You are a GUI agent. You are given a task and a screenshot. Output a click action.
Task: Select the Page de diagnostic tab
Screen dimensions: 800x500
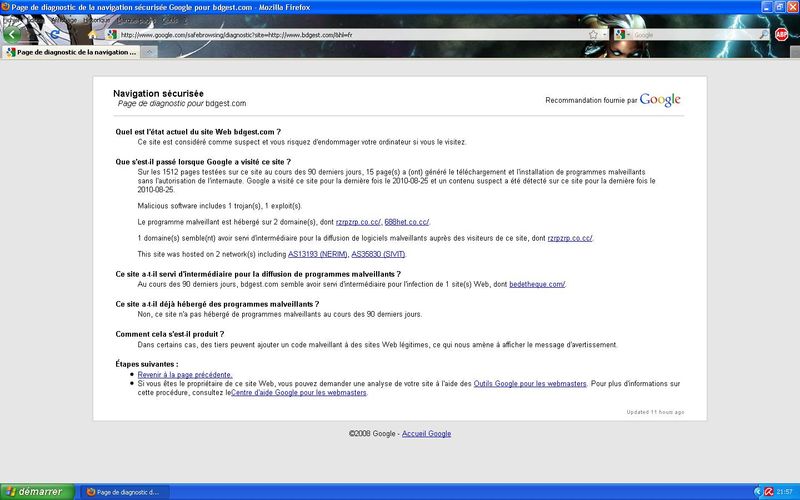(x=70, y=51)
